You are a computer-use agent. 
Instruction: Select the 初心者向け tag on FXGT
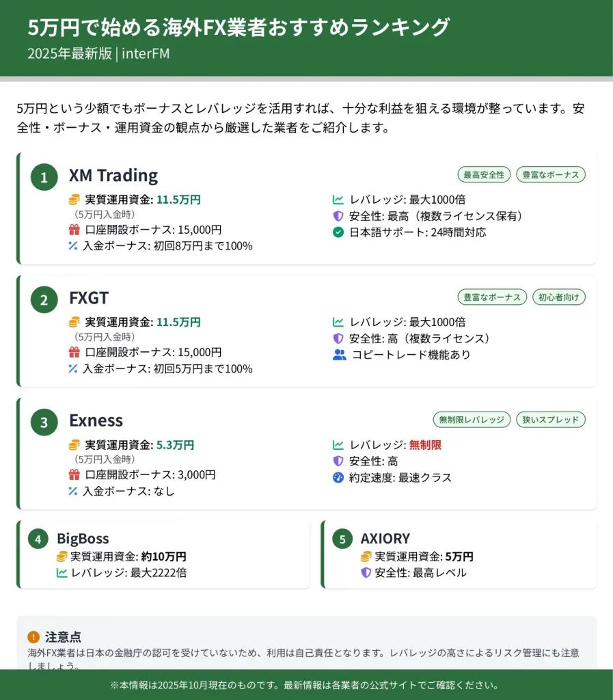[558, 297]
